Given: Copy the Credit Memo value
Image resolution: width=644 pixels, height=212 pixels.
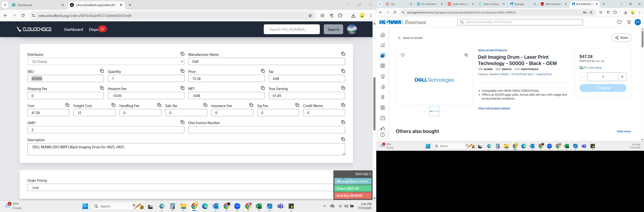Looking at the screenshot, I should (343, 105).
